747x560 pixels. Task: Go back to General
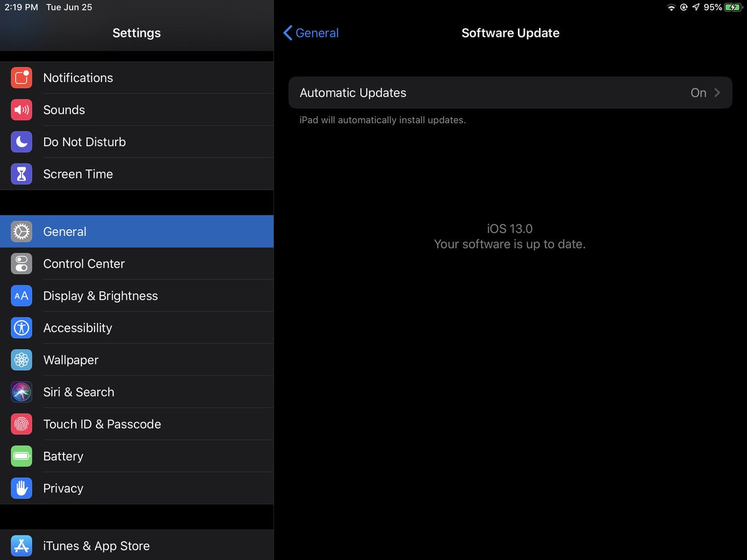(311, 33)
